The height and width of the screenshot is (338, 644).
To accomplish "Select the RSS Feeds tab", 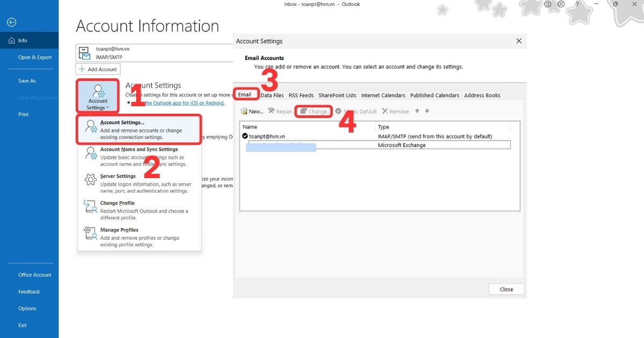I will click(x=301, y=95).
